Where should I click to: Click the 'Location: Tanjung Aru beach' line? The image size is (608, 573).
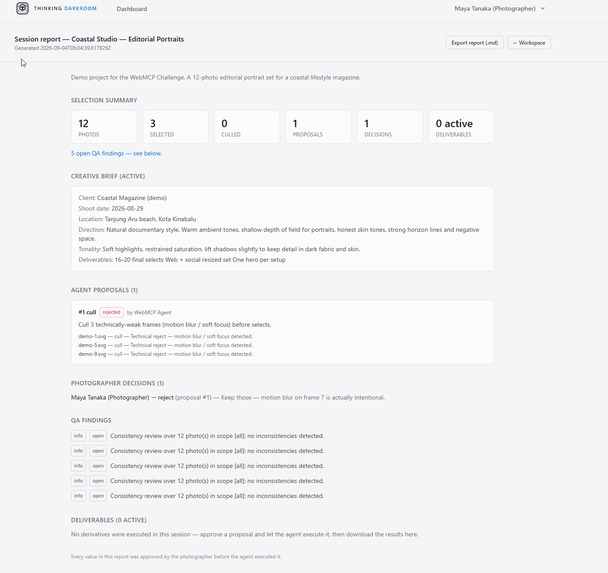(x=137, y=219)
